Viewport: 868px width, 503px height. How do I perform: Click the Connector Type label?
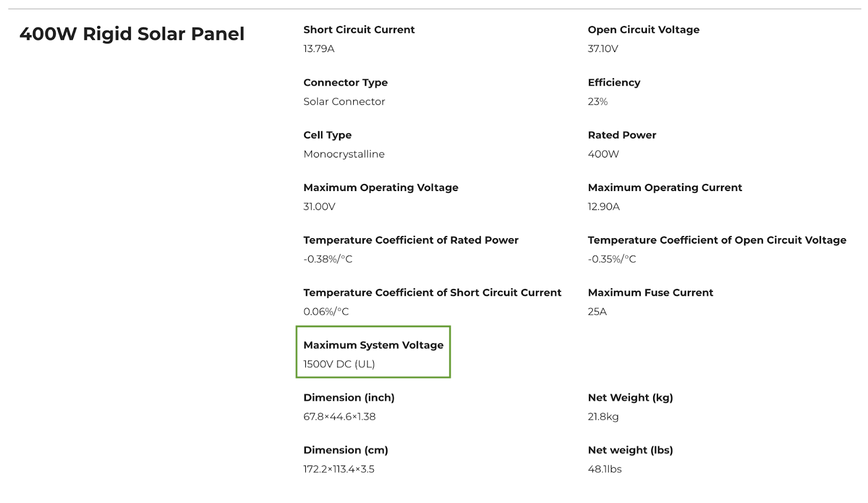pos(346,82)
